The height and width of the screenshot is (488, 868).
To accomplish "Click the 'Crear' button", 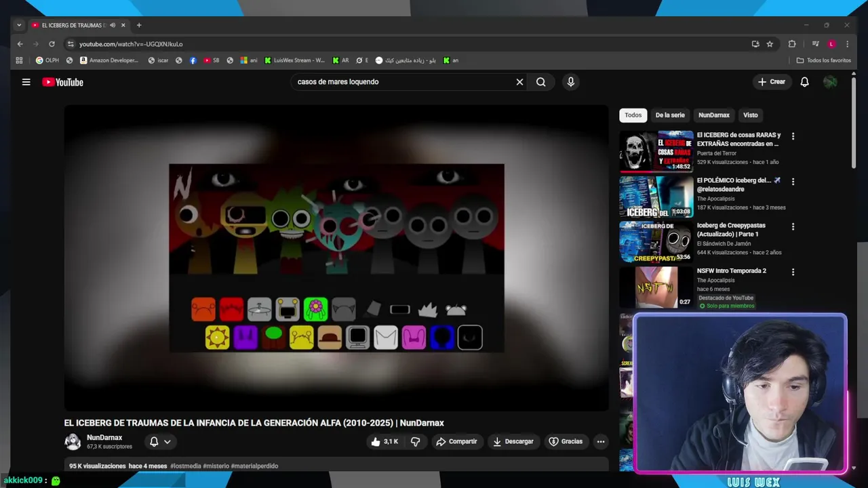I will pos(772,82).
